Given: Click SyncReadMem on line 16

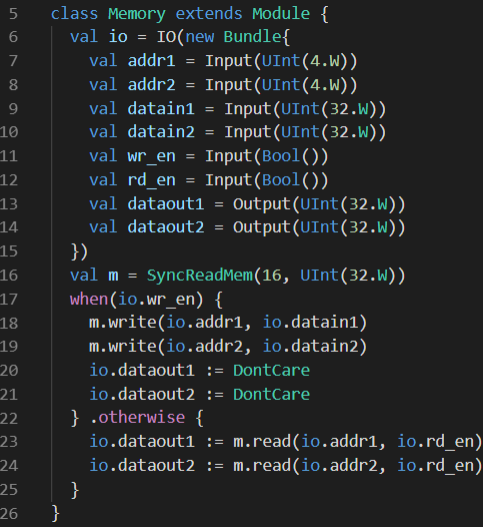Looking at the screenshot, I should [x=200, y=276].
